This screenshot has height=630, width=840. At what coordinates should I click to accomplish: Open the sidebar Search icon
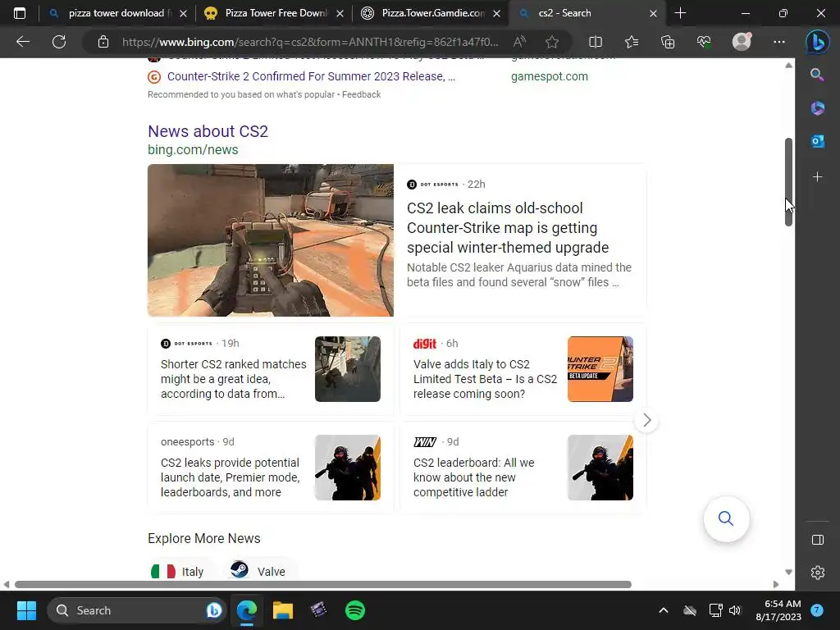(x=817, y=75)
